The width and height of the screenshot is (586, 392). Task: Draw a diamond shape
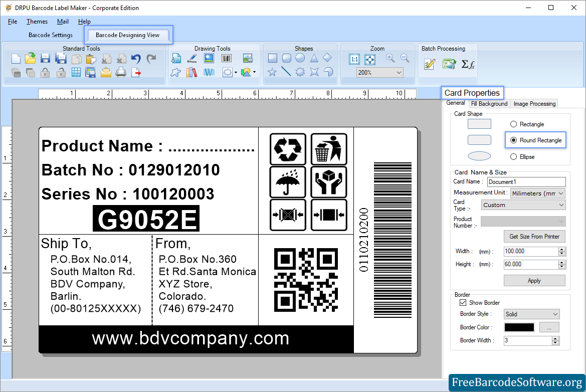[x=327, y=58]
